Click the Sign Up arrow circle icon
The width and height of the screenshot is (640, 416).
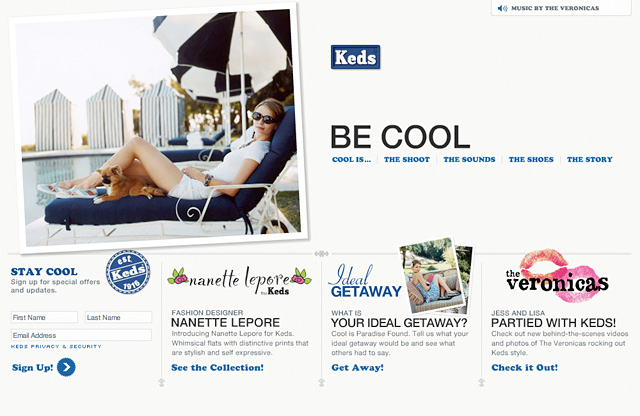click(66, 367)
